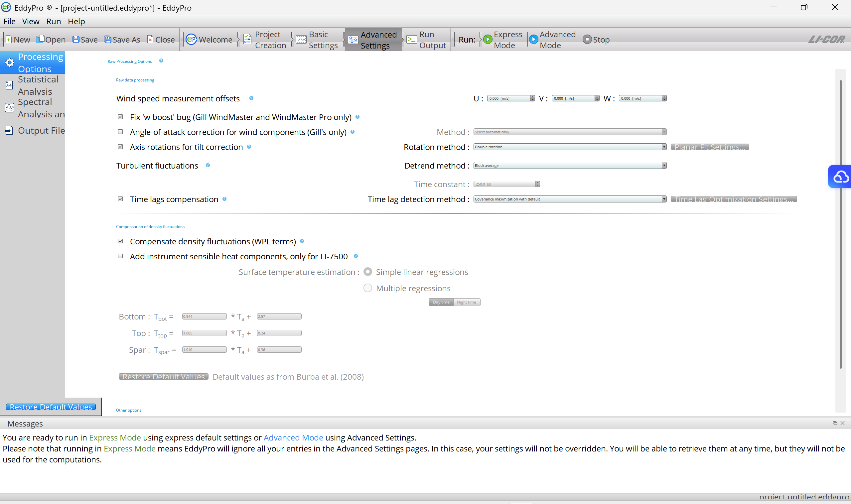Viewport: 851px width, 504px height.
Task: Click Advanced Mode link in Messages panel
Action: click(x=293, y=438)
